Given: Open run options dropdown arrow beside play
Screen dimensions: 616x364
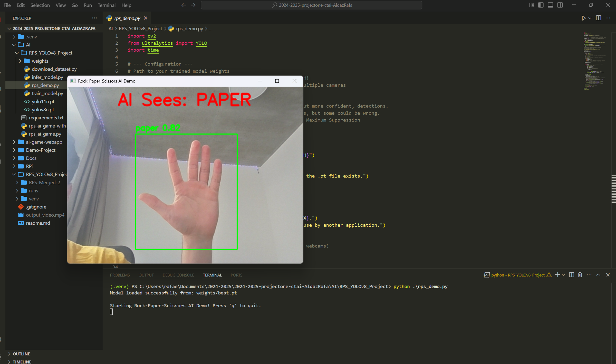Looking at the screenshot, I should click(590, 18).
